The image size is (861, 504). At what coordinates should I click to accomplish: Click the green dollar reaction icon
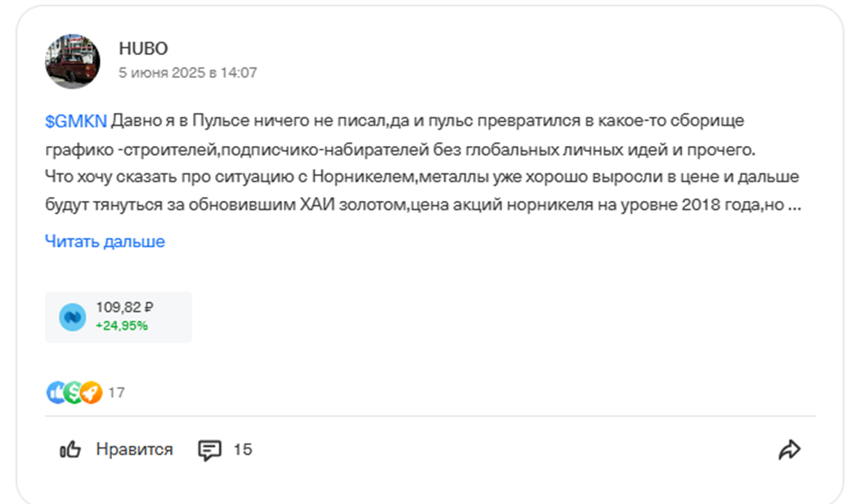coord(72,393)
